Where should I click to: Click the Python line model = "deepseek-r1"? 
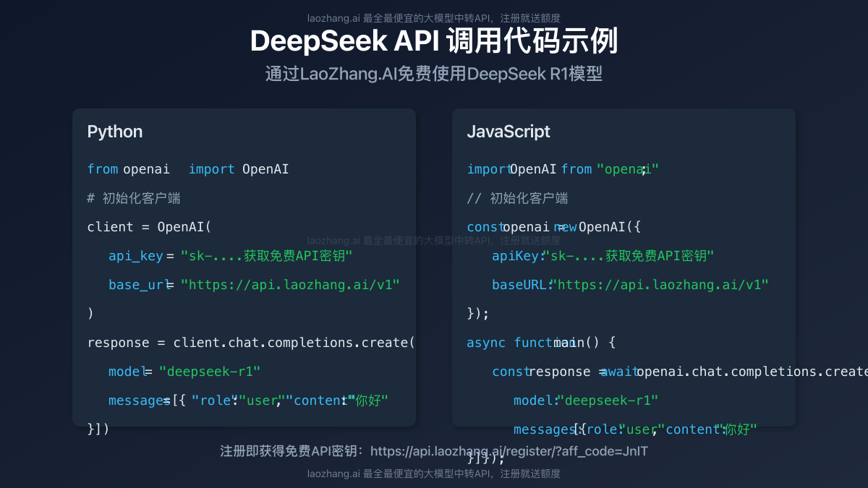coord(184,372)
